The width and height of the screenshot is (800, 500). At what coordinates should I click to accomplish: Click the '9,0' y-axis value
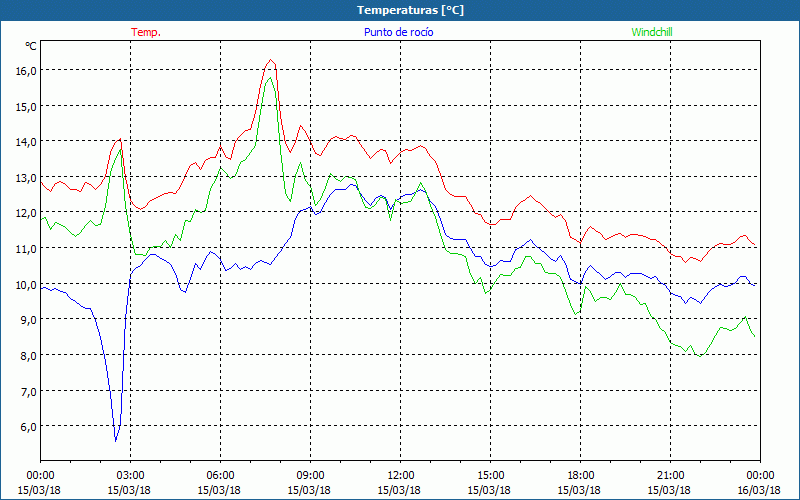click(x=28, y=319)
